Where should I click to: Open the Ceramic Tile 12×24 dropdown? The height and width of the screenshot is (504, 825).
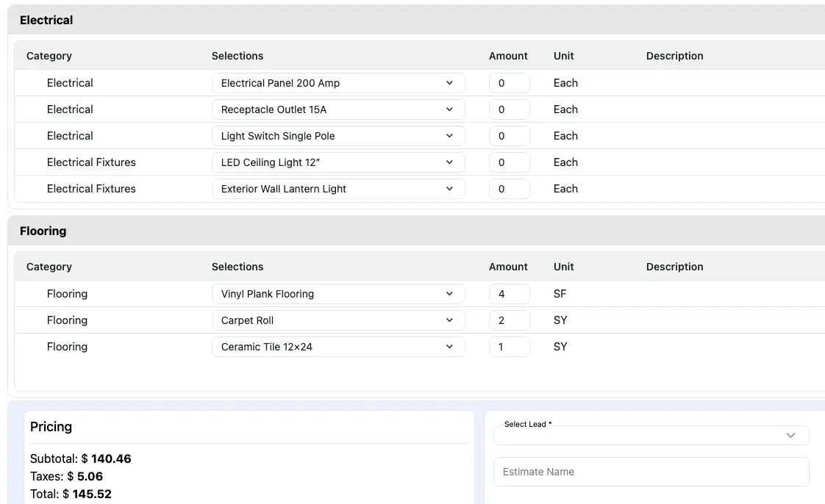click(x=338, y=347)
